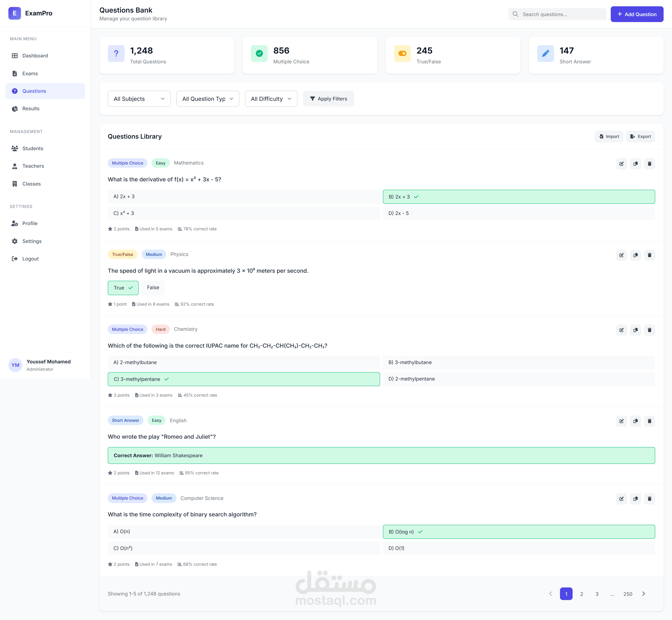672x620 pixels.
Task: Open the All Subjects dropdown
Action: pos(139,99)
